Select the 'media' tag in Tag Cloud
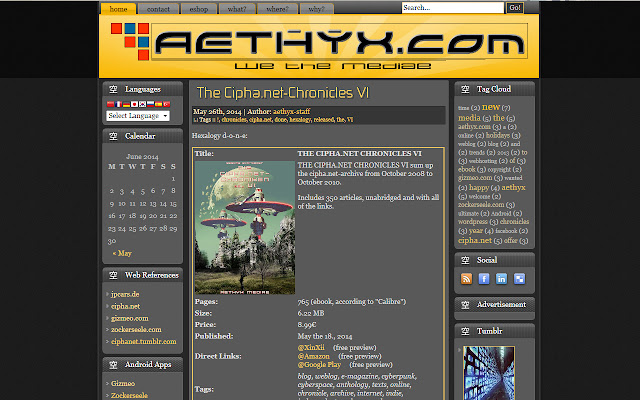The image size is (640, 400). coord(469,118)
